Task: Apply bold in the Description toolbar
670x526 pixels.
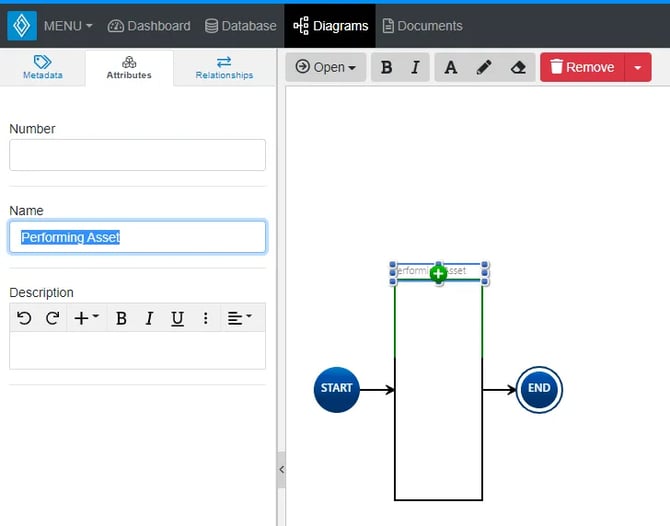Action: pos(121,318)
